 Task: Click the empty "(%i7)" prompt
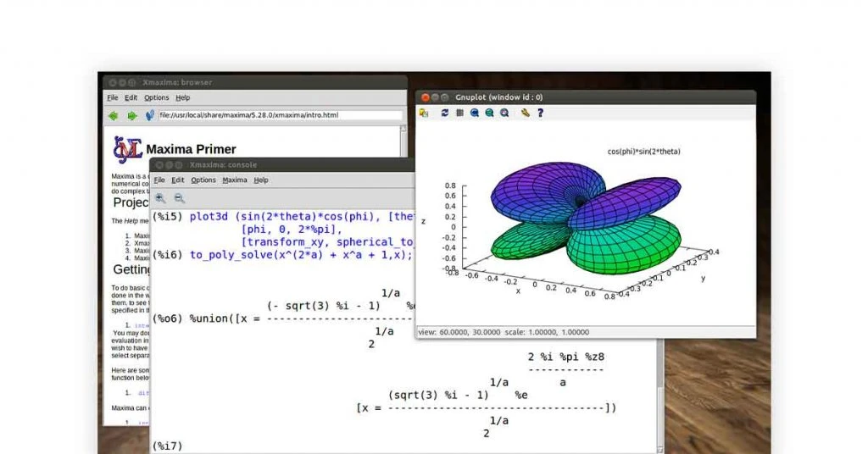[x=168, y=446]
